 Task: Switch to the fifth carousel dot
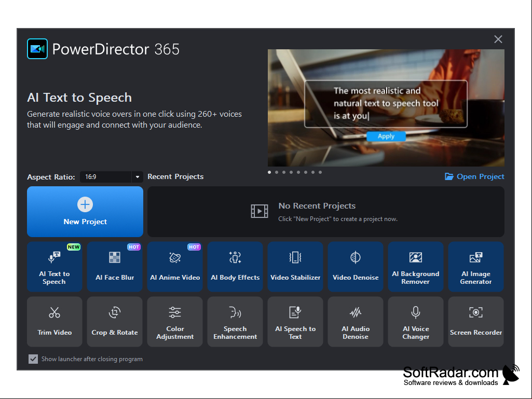click(x=298, y=172)
